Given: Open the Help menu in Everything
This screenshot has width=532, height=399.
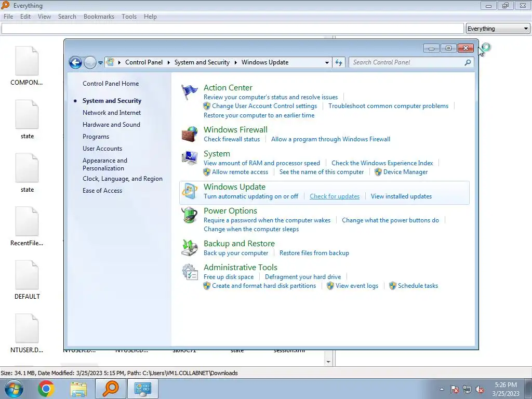Looking at the screenshot, I should pyautogui.click(x=150, y=16).
